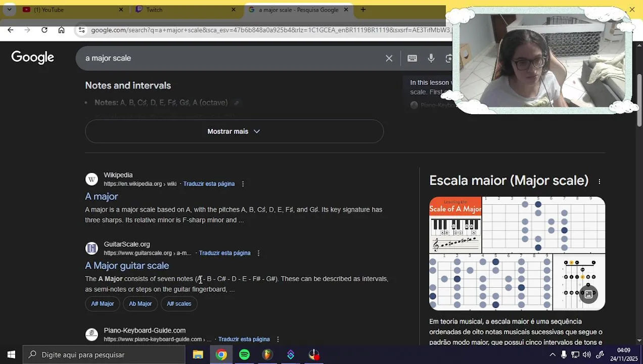Translate the Piano-Keyboard-Guide.com result
The image size is (643, 364).
click(x=244, y=339)
